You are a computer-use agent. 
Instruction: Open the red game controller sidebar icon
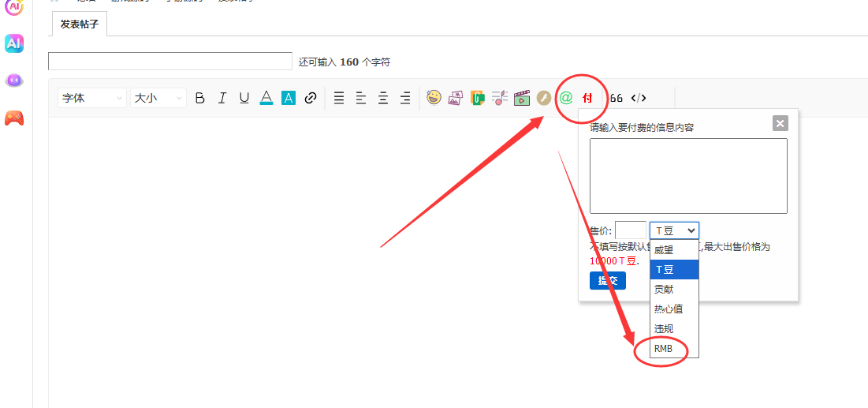[x=14, y=118]
